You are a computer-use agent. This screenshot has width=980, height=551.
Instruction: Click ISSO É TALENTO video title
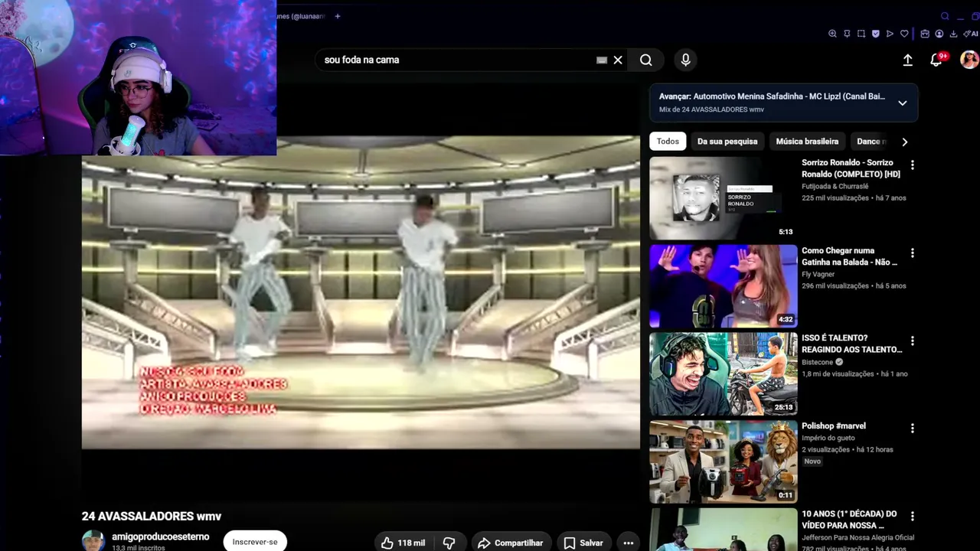pyautogui.click(x=851, y=344)
